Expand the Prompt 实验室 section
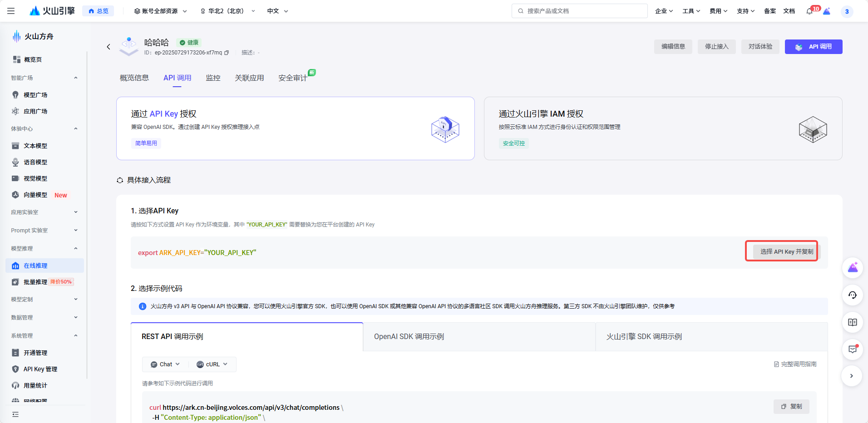Image resolution: width=868 pixels, height=423 pixels. pos(76,230)
